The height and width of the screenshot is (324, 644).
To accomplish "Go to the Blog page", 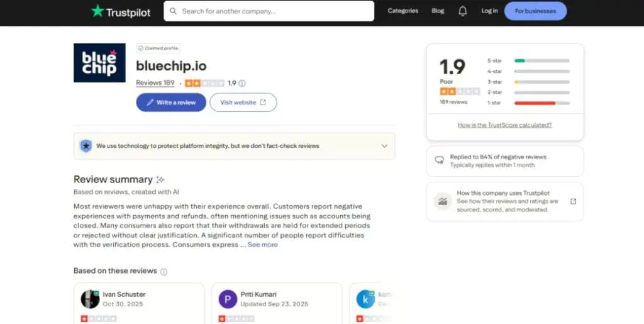I will pyautogui.click(x=438, y=11).
